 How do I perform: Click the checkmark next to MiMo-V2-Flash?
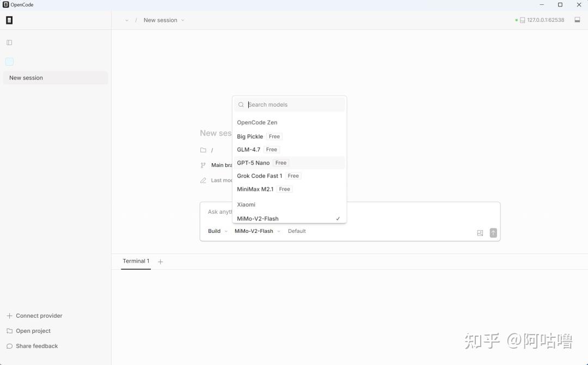[338, 219]
